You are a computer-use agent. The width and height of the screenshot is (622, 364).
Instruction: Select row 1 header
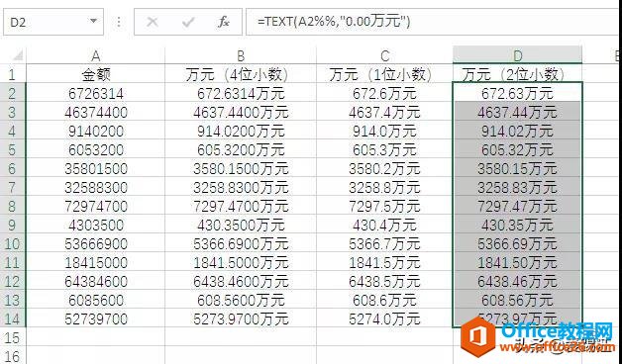coord(12,74)
